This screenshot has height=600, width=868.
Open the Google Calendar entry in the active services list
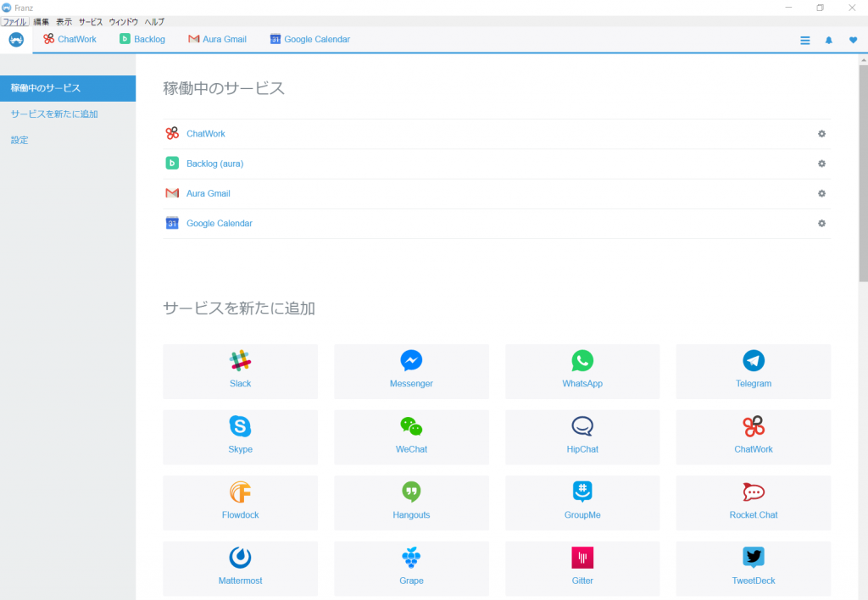click(x=220, y=224)
